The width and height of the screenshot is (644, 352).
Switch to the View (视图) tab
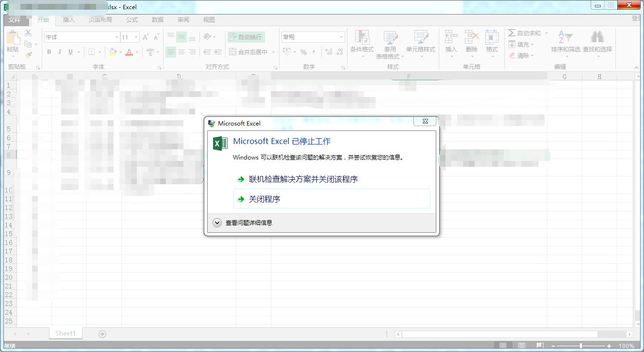coord(209,20)
